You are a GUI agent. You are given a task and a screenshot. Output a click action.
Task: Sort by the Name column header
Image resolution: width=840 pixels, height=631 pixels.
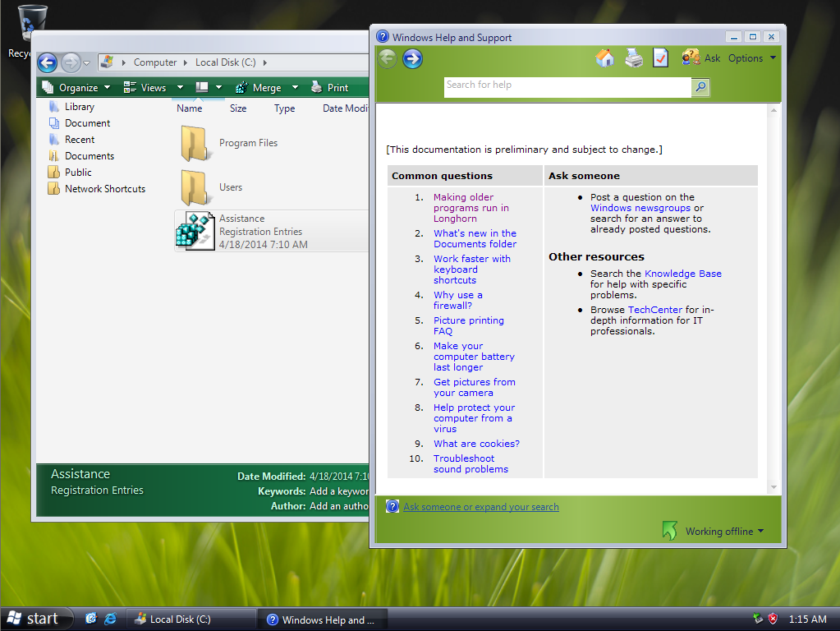[189, 108]
